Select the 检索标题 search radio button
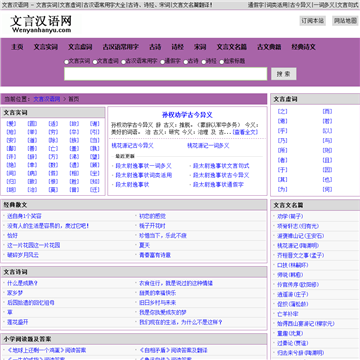 tap(222, 62)
